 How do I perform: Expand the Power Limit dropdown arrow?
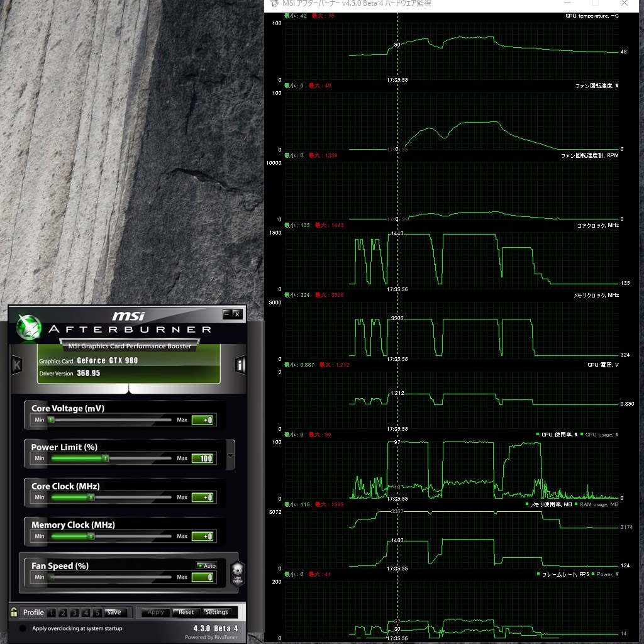point(230,456)
